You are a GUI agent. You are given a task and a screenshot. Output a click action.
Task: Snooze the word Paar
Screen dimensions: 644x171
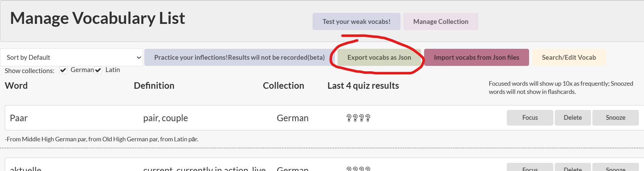[x=616, y=118]
